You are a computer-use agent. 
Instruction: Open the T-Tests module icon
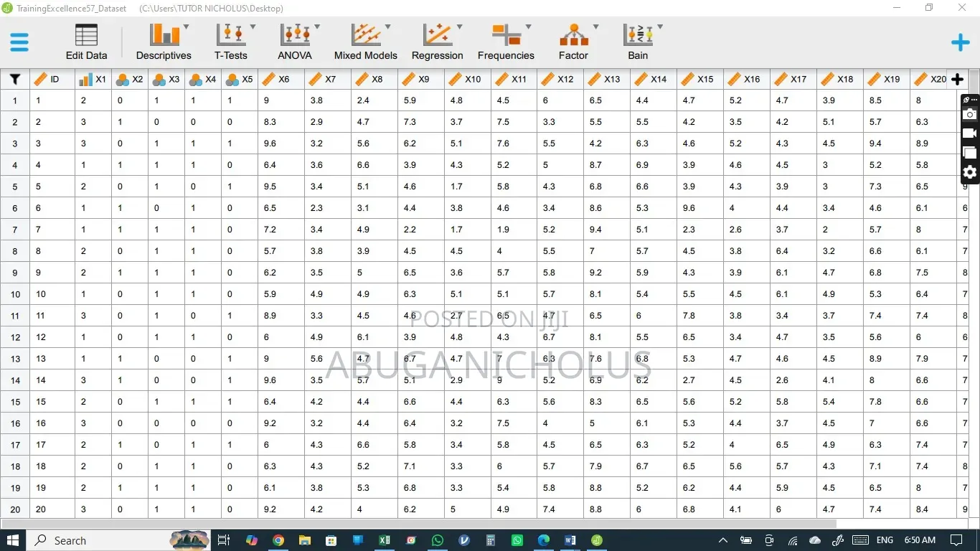(231, 34)
